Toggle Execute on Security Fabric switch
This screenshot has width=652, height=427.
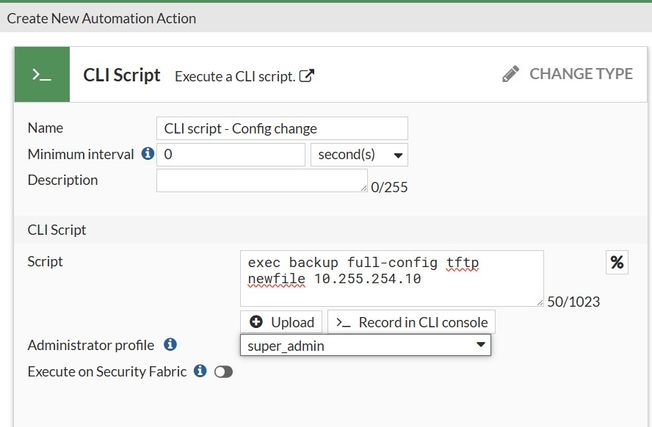(223, 372)
